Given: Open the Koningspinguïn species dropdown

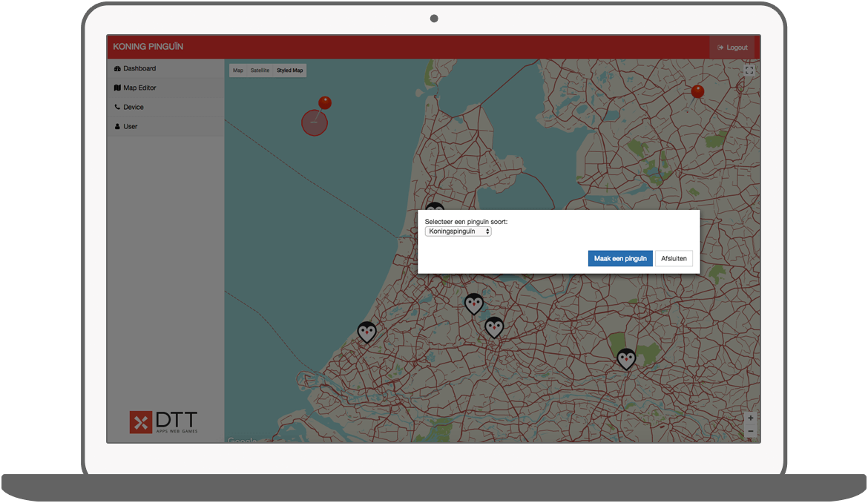Looking at the screenshot, I should point(458,232).
